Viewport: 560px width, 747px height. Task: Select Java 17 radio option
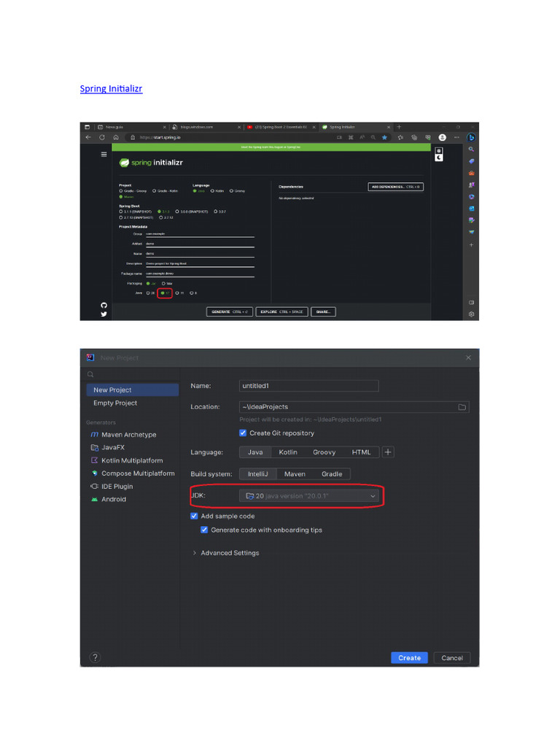pyautogui.click(x=163, y=293)
